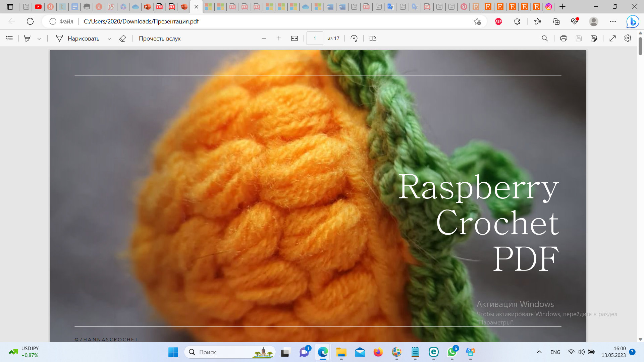
Task: Open browser settings via the ellipsis menu
Action: coord(613,21)
